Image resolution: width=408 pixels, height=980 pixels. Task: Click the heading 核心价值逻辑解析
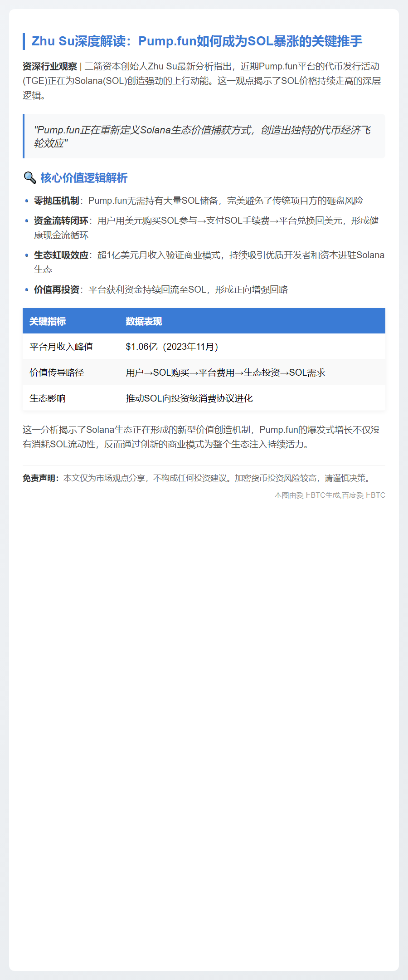pos(84,178)
